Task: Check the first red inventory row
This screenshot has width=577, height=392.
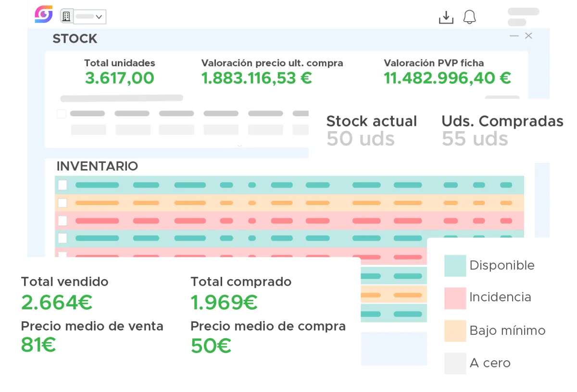Action: pyautogui.click(x=63, y=220)
